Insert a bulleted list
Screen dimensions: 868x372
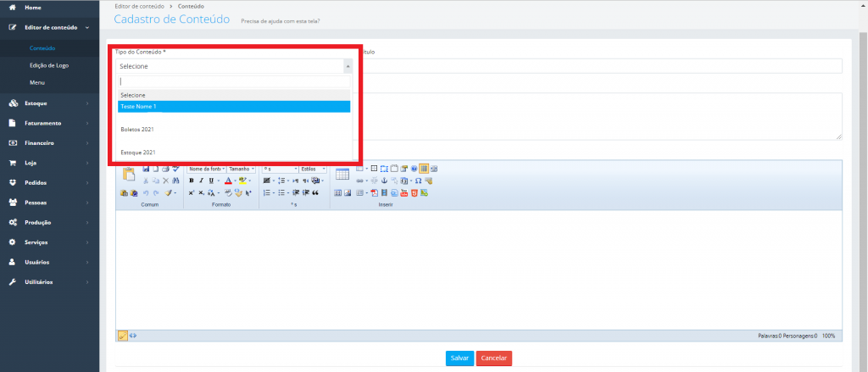(281, 192)
